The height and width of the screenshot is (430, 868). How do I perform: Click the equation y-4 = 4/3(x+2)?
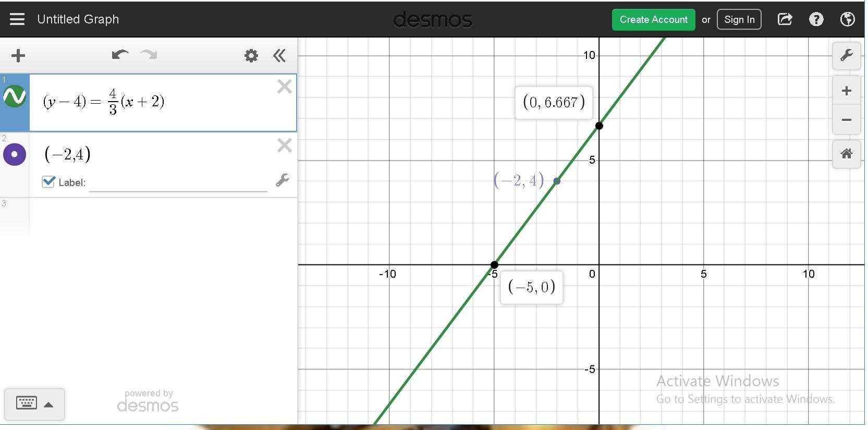tap(104, 102)
